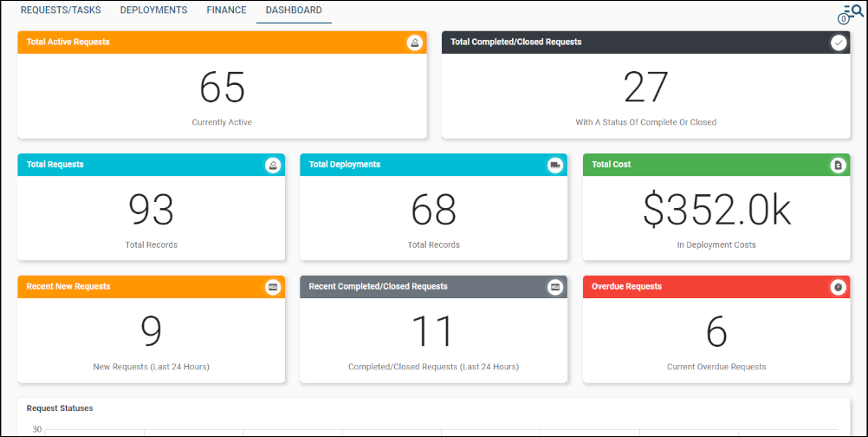Click the invoice icon on Total Cost
The height and width of the screenshot is (437, 868).
[838, 165]
